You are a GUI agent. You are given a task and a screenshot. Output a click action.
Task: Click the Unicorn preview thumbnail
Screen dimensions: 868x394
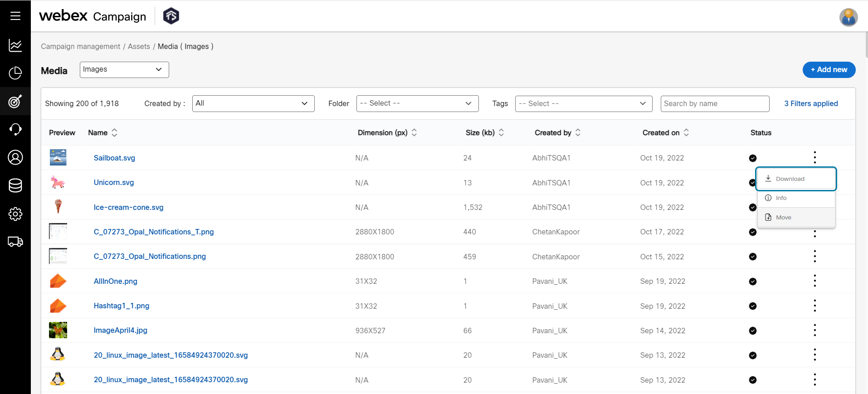click(58, 182)
